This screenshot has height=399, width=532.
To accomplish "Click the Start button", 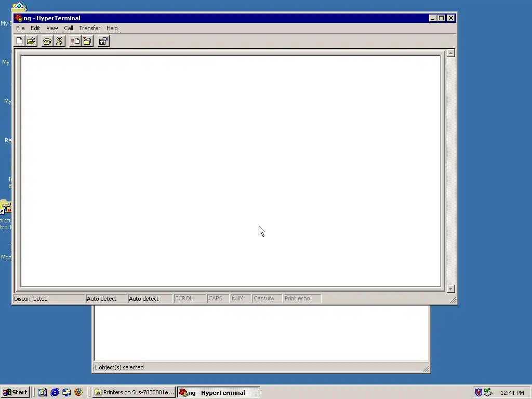I will click(x=15, y=393).
